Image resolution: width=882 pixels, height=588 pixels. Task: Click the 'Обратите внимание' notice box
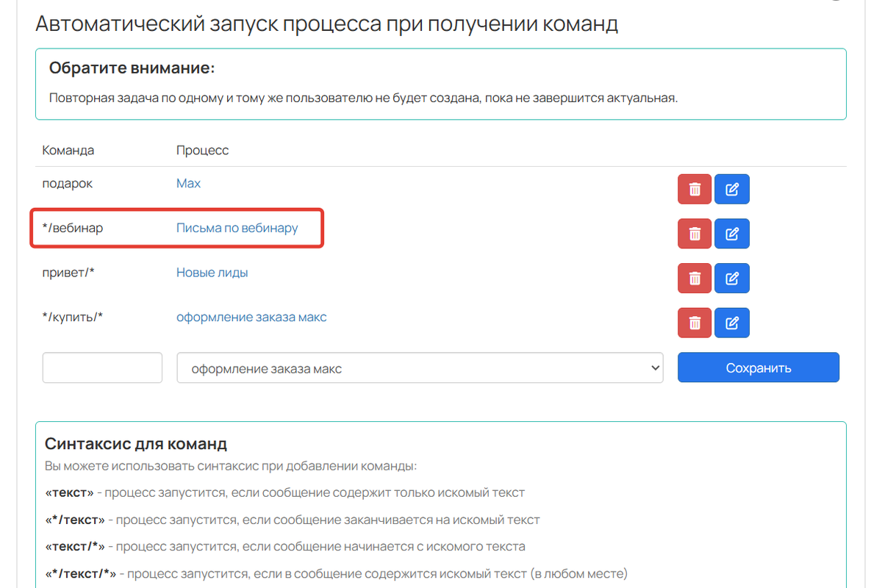(441, 82)
